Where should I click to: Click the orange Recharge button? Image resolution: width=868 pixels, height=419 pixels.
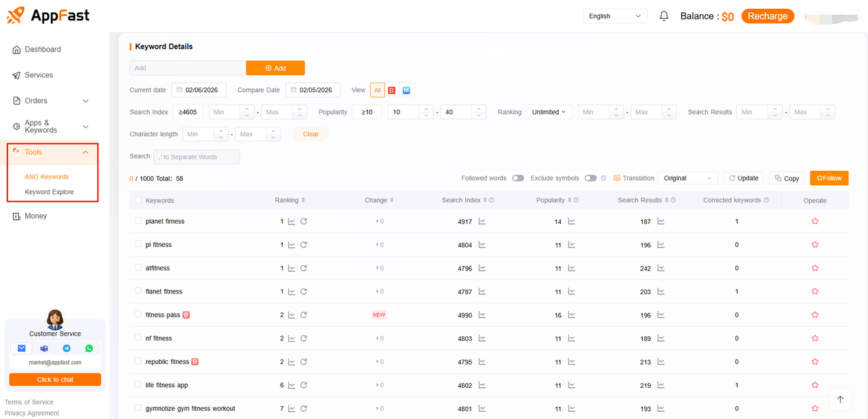[768, 16]
